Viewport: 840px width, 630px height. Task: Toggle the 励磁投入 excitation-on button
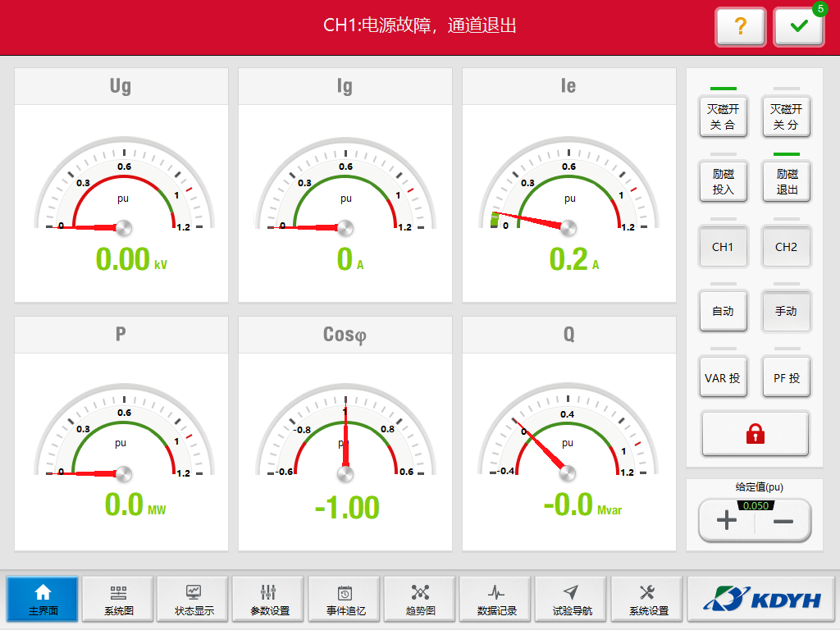pos(723,181)
